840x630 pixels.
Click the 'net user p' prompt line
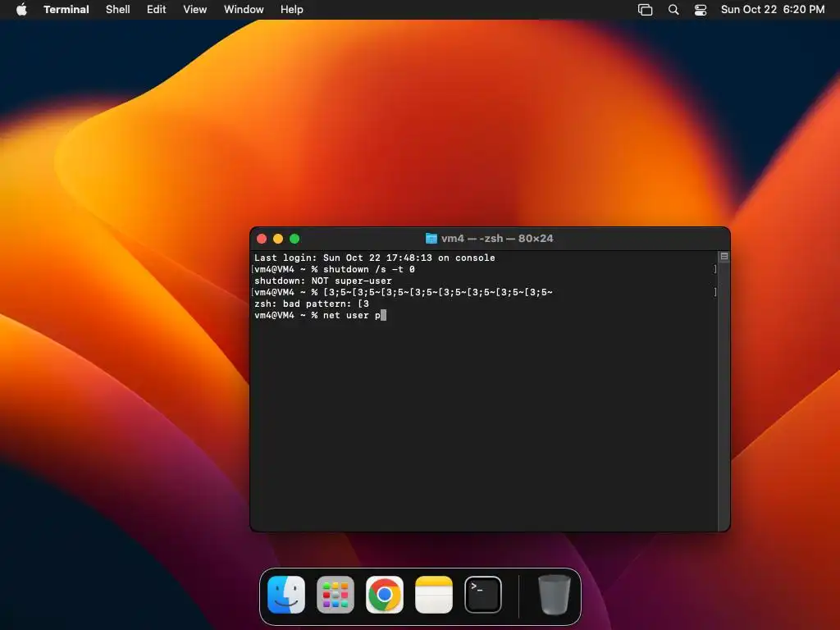pos(321,316)
